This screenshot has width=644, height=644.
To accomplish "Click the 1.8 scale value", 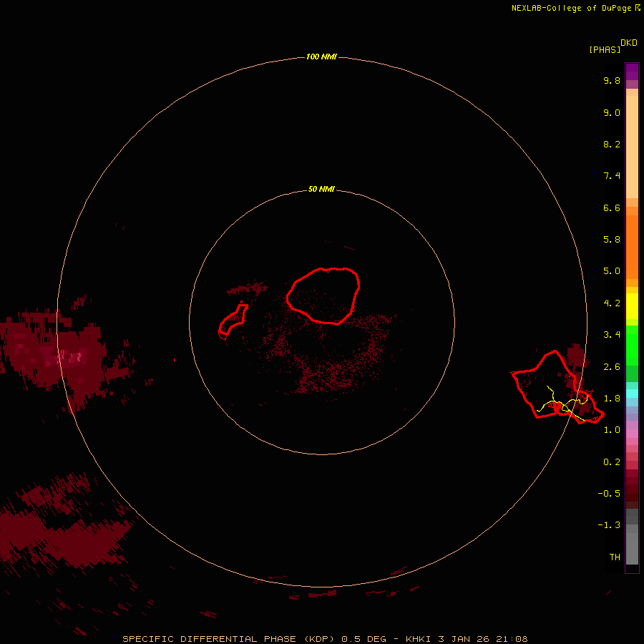I will coord(612,399).
